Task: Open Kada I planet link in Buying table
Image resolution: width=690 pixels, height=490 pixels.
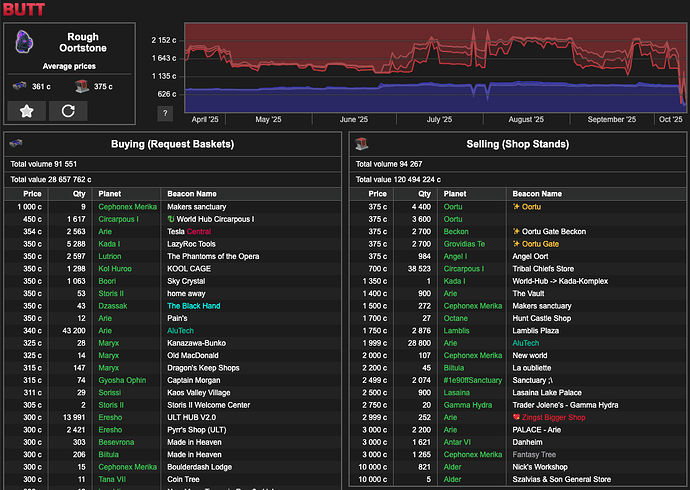Action: coord(109,244)
